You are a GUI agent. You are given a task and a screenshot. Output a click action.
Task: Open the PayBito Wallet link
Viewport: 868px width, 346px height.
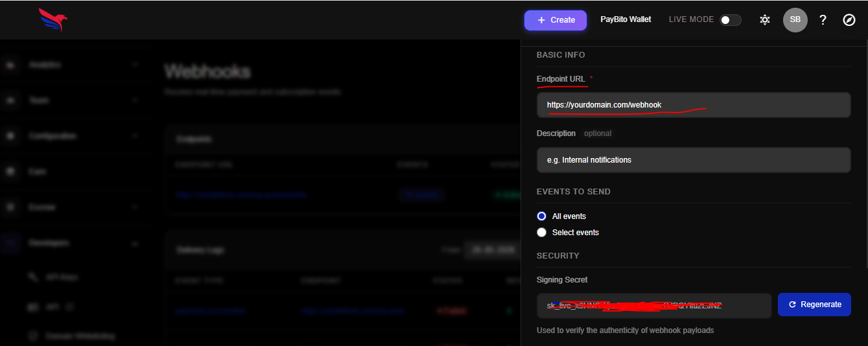(x=626, y=19)
